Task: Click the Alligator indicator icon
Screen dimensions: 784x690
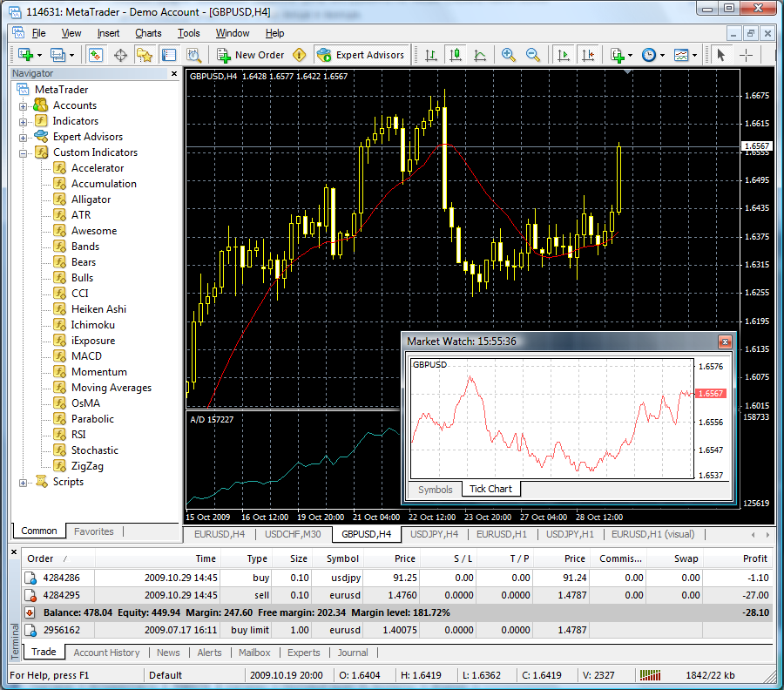Action: (x=59, y=199)
